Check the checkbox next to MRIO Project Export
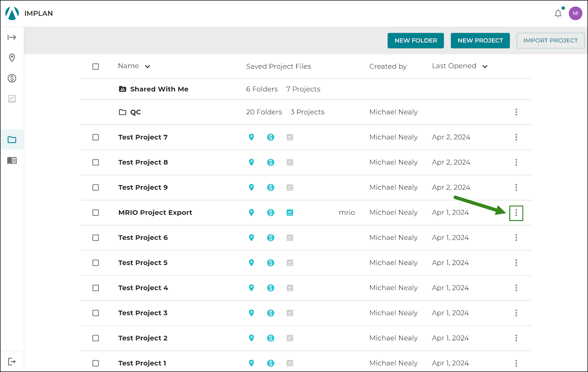The image size is (588, 372). tap(96, 212)
